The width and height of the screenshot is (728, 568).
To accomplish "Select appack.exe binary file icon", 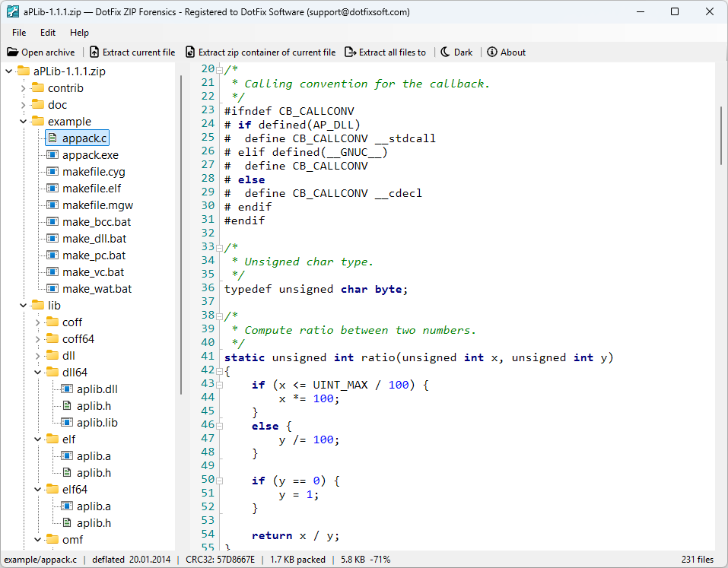I will click(x=52, y=154).
